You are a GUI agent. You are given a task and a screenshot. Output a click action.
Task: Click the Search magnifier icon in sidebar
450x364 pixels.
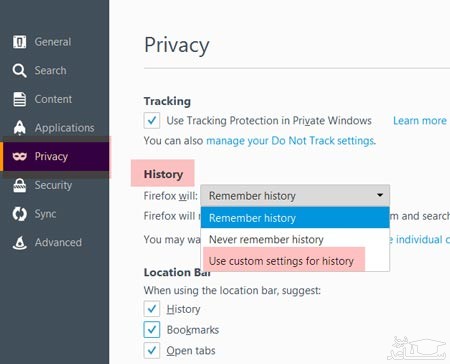pyautogui.click(x=19, y=71)
